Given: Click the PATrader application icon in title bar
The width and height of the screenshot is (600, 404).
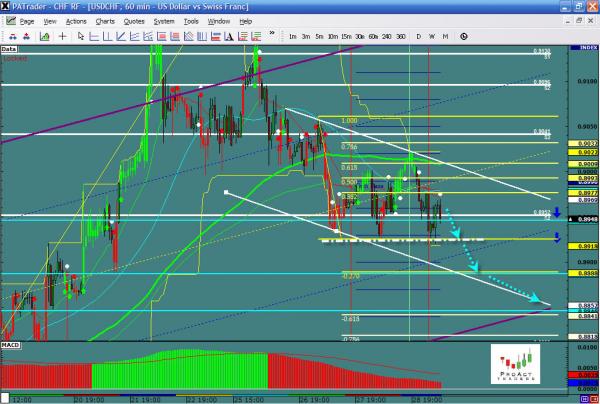Looking at the screenshot, I should pyautogui.click(x=7, y=6).
